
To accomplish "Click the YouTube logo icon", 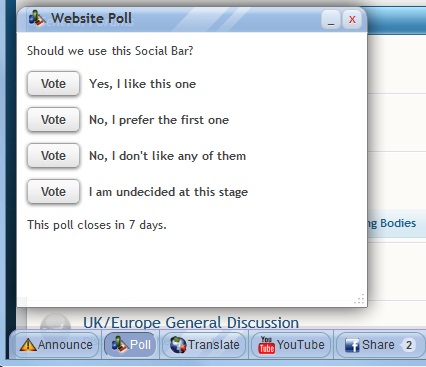I will [x=266, y=345].
